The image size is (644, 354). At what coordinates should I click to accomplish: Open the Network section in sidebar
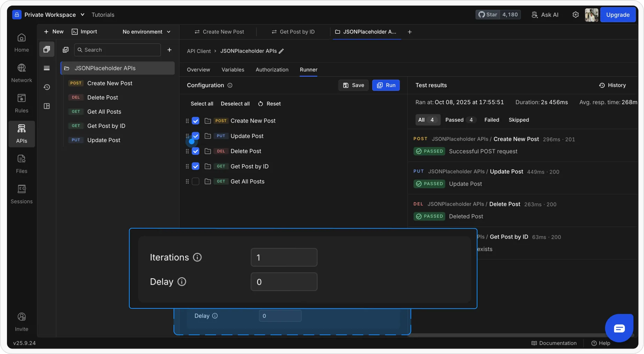(x=22, y=73)
